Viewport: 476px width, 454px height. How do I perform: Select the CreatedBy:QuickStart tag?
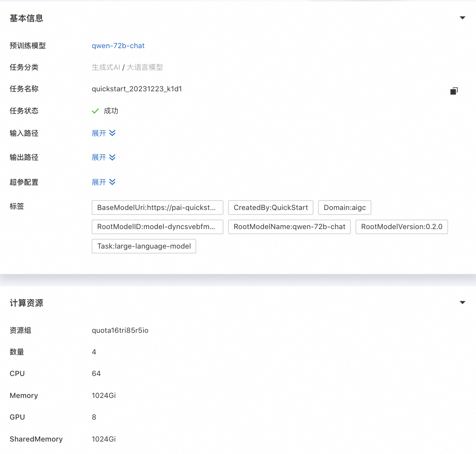[270, 207]
